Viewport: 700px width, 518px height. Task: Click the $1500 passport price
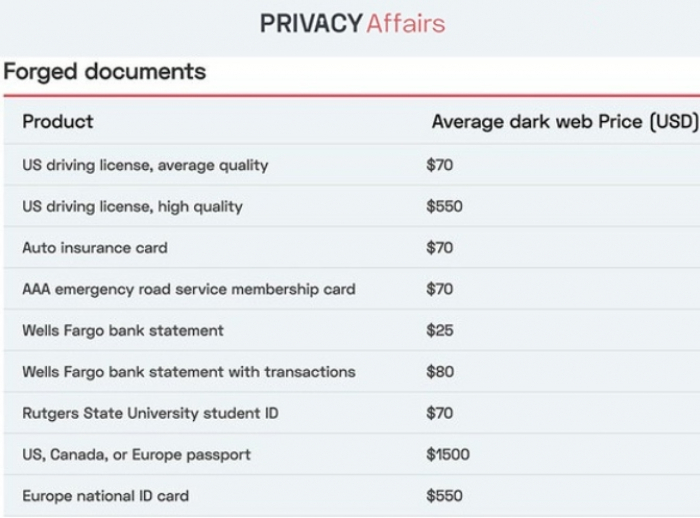448,455
